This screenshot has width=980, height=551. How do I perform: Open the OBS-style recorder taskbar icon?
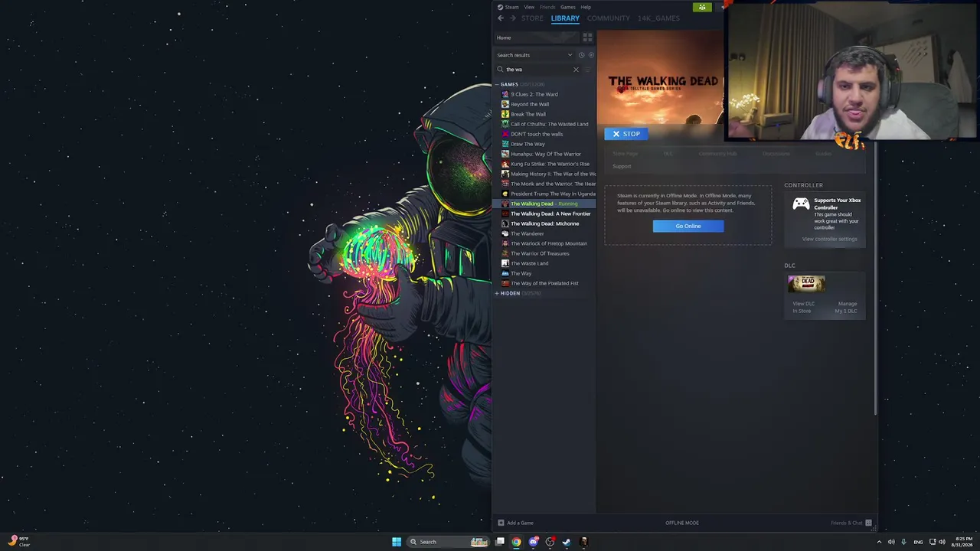click(x=550, y=542)
